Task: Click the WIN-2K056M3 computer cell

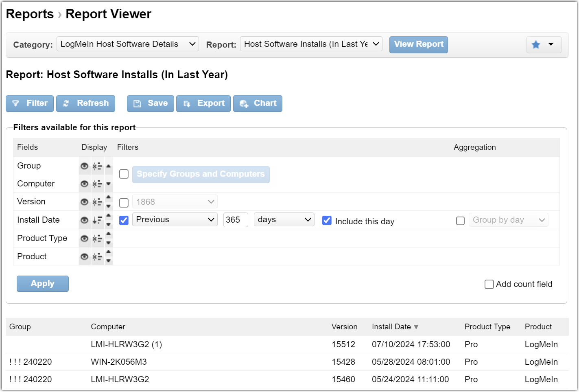Action: point(119,362)
